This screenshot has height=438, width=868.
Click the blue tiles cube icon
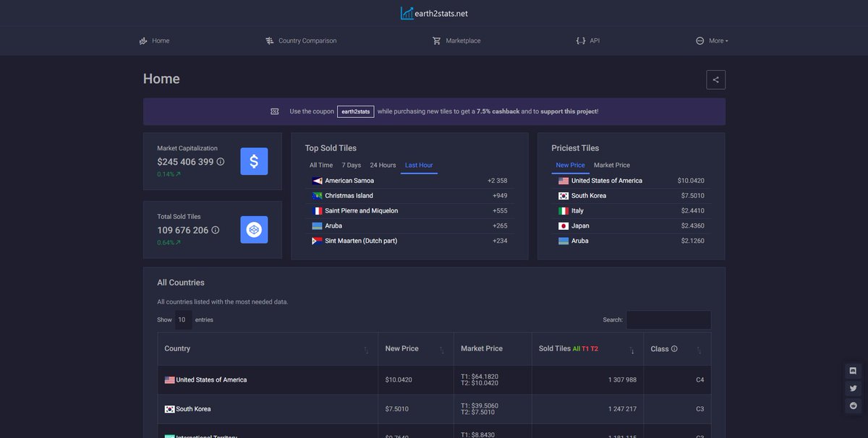[x=254, y=230]
